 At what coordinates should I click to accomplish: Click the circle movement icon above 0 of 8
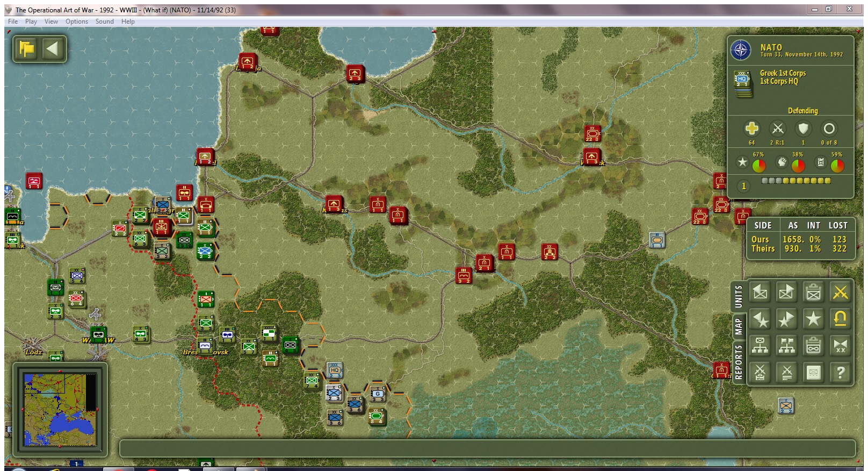(829, 129)
